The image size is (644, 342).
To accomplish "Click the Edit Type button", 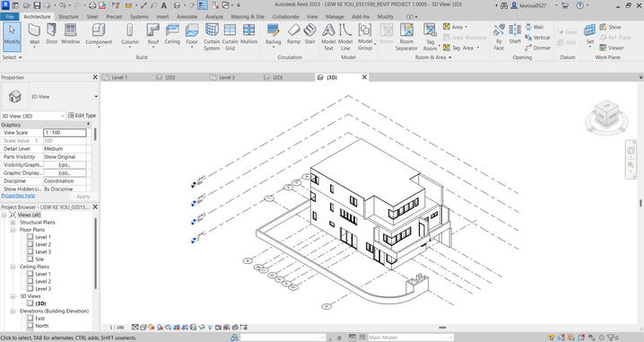I will (83, 116).
